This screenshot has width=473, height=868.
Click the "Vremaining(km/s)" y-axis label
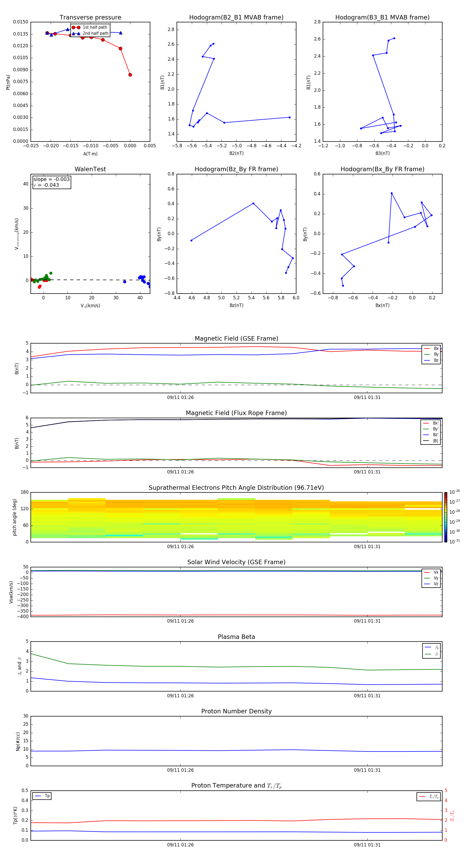pyautogui.click(x=17, y=234)
